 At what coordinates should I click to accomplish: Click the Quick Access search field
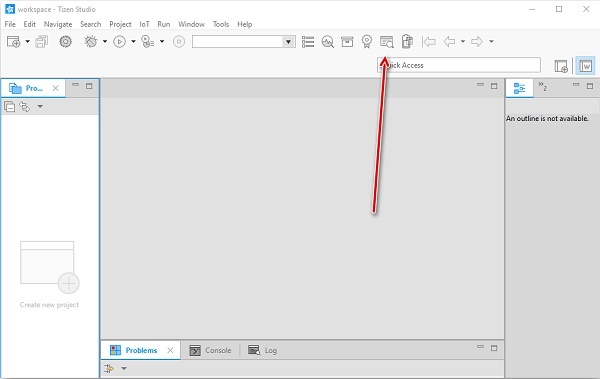[459, 65]
